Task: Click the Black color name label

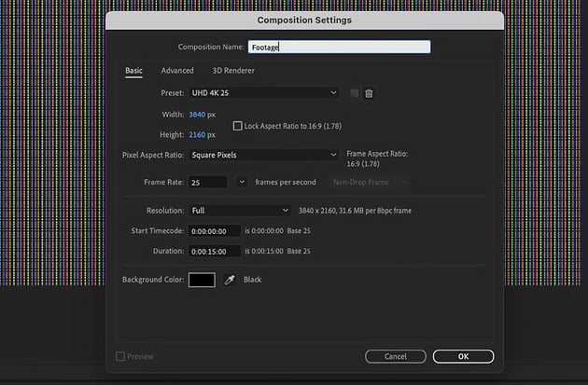Action: coord(252,280)
